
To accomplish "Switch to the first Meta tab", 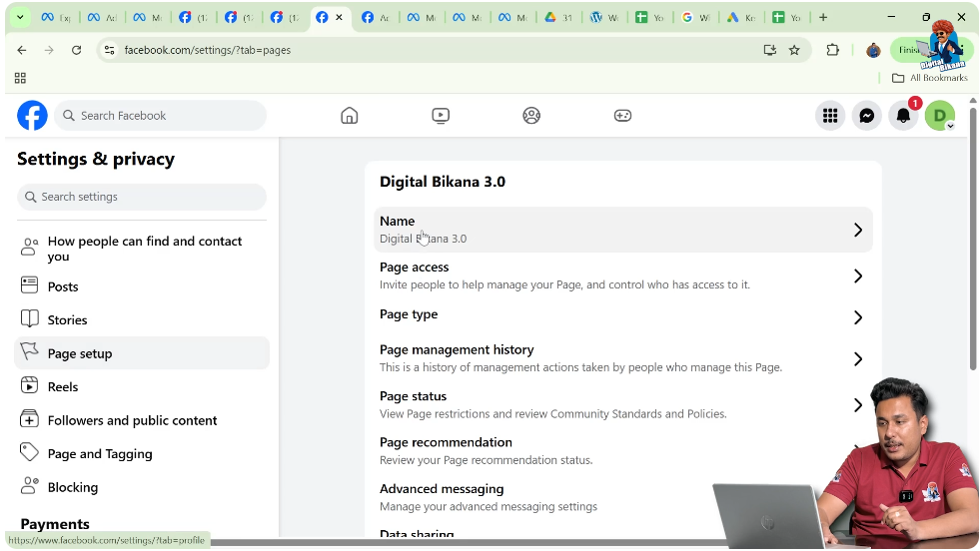I will 55,18.
